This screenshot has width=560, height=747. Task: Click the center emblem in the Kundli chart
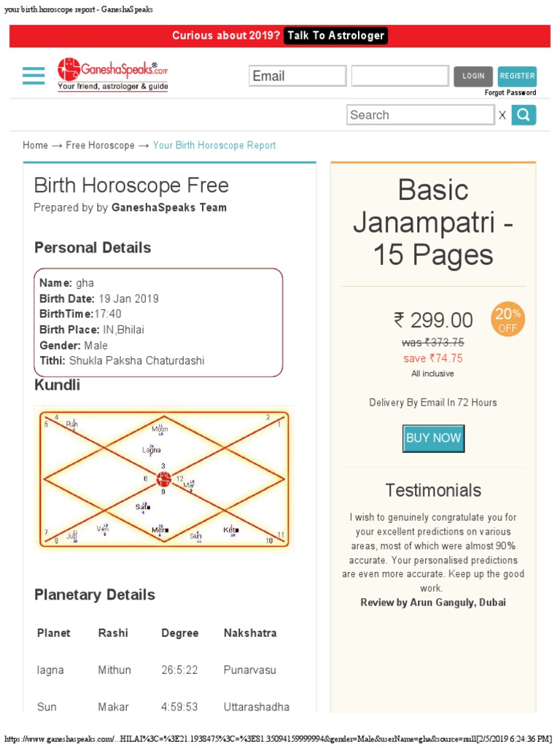click(163, 479)
